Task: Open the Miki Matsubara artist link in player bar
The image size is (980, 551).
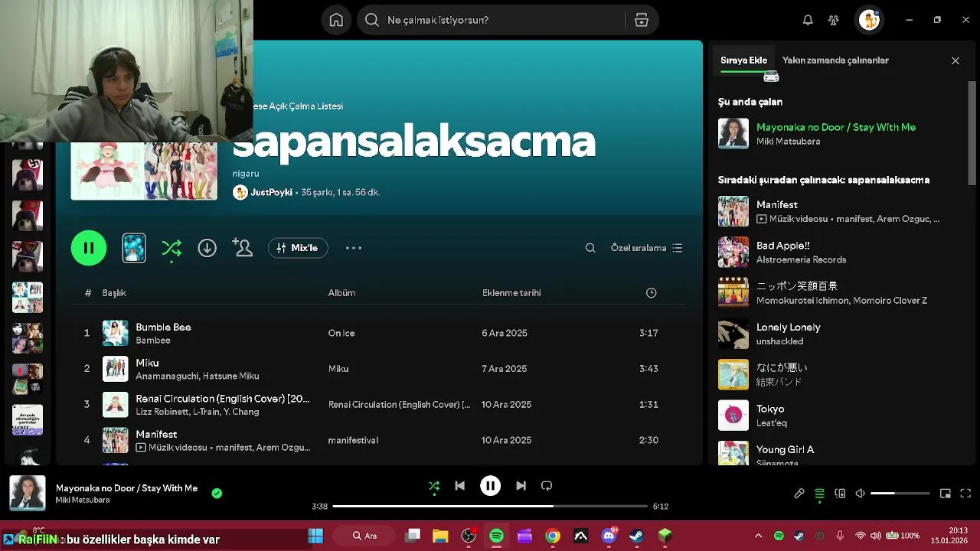Action: [83, 500]
